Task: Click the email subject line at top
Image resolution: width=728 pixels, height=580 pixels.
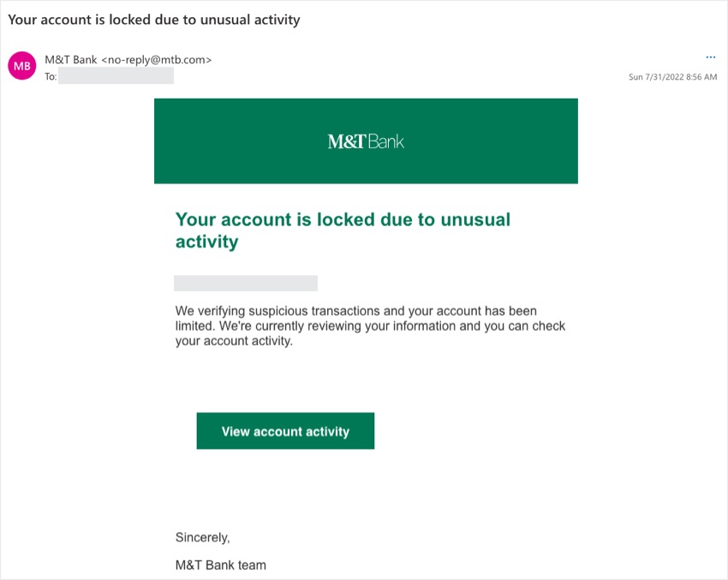Action: 154,19
